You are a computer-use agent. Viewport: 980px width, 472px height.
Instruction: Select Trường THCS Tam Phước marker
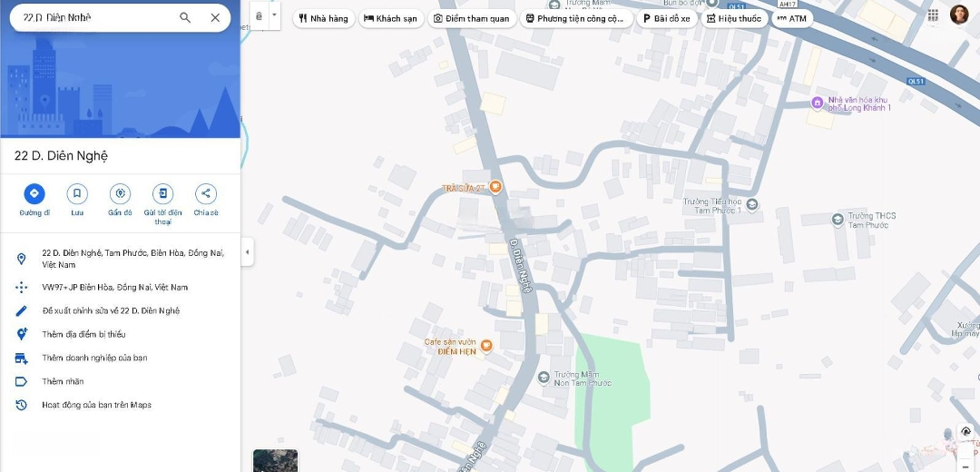tap(838, 220)
